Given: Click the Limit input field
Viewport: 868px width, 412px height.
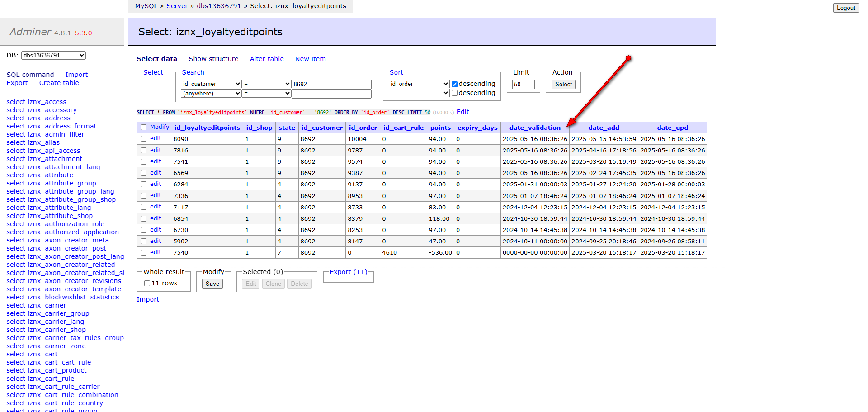Looking at the screenshot, I should (x=523, y=85).
